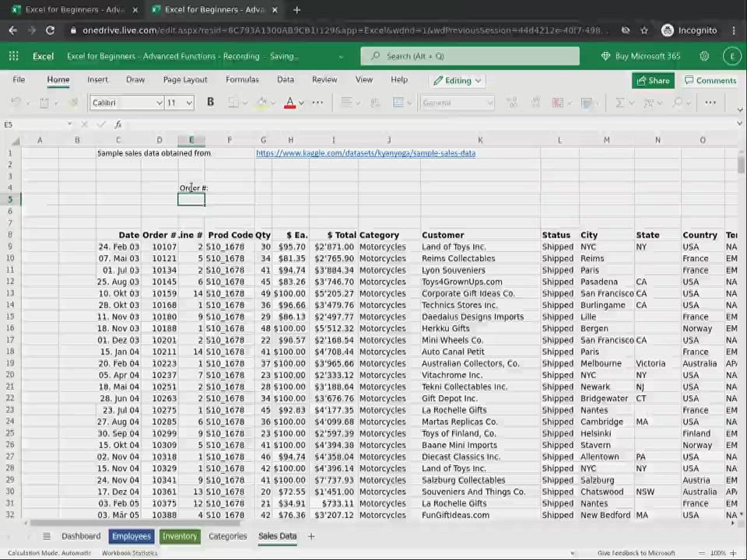Viewport: 747px width, 560px height.
Task: Expand the Font Color dropdown arrow
Action: coord(302,103)
